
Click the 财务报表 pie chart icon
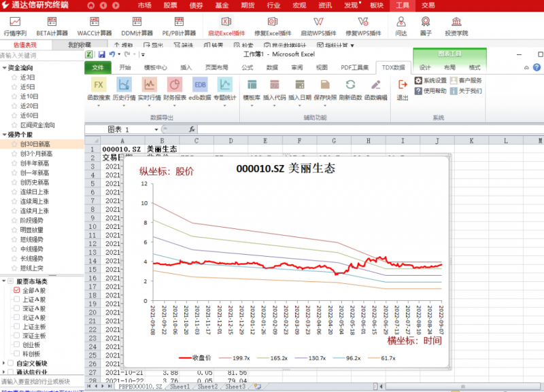coord(175,84)
